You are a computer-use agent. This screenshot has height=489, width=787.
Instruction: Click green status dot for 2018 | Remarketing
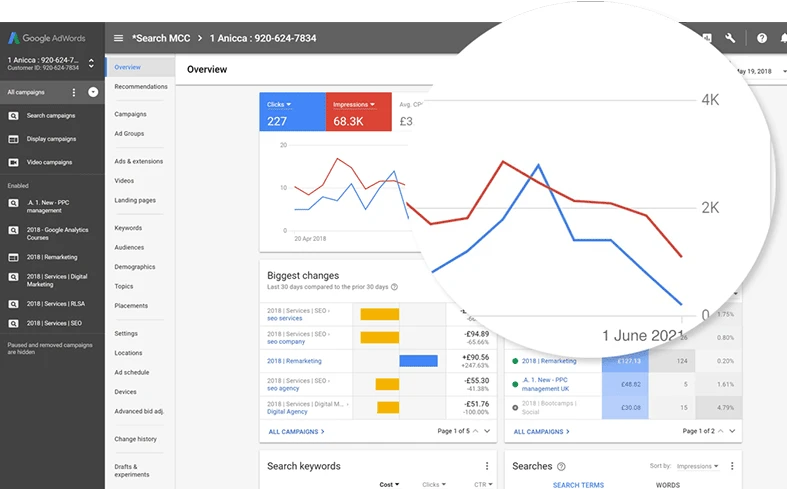[515, 361]
